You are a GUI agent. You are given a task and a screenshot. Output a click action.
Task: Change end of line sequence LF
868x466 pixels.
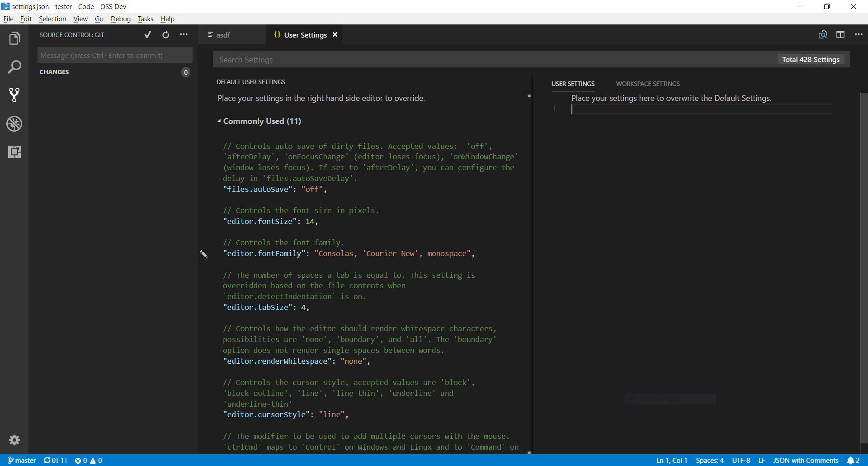coord(762,460)
